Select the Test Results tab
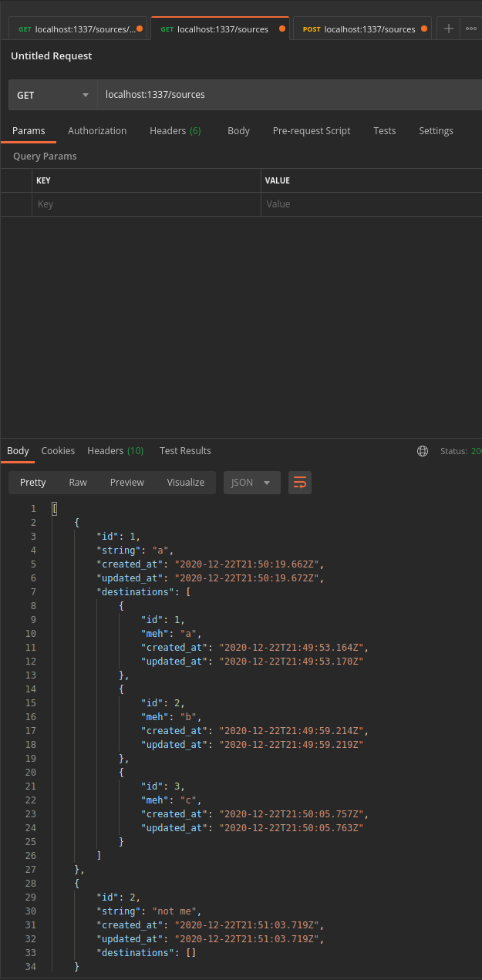Screen dimensions: 482x980 pos(185,450)
